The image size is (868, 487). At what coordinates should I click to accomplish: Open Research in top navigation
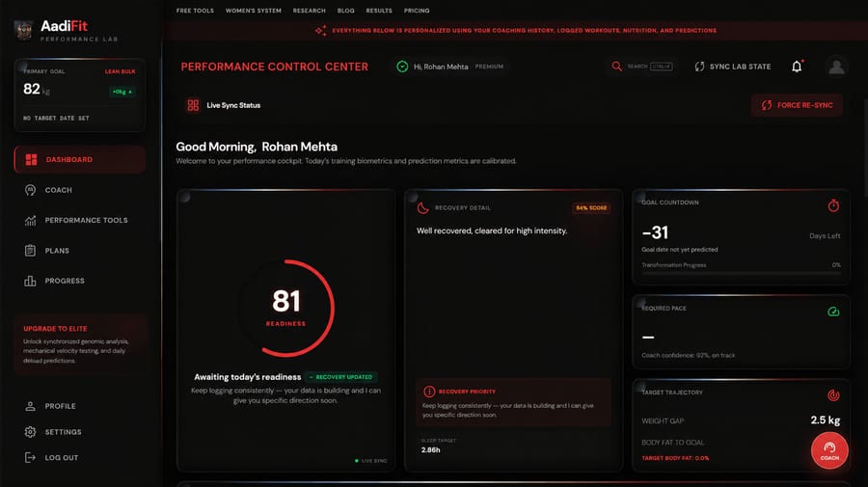coord(310,11)
